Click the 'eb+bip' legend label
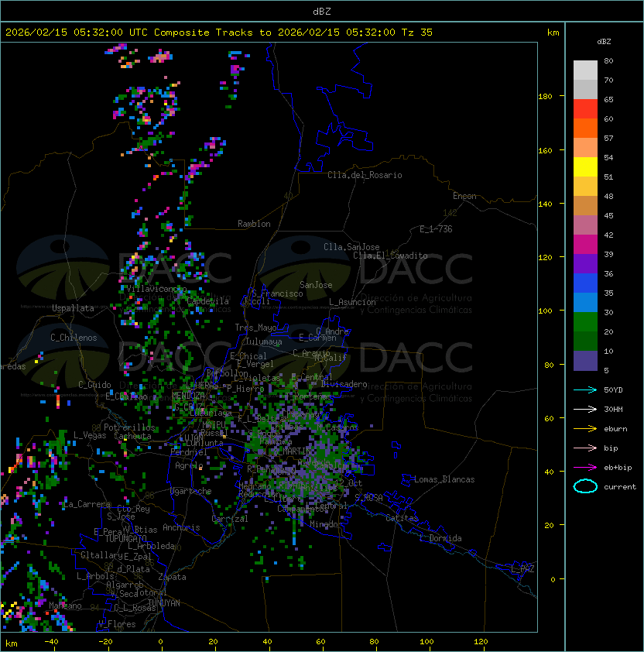 [618, 468]
